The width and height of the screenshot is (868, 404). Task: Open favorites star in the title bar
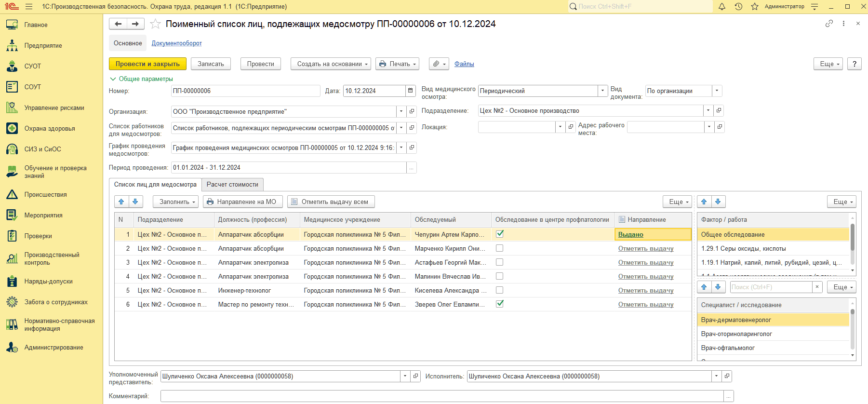coord(755,7)
